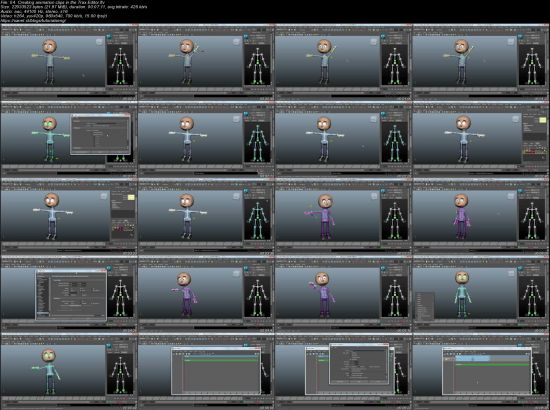This screenshot has height=410, width=550.
Task: Click the blue clip bar in the last Trax Editor frame
Action: pos(472,358)
